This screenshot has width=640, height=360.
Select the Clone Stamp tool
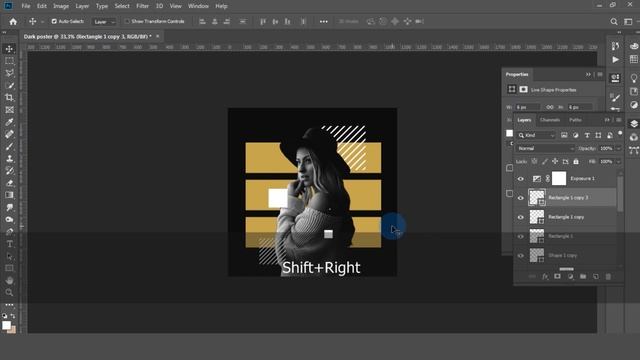(x=9, y=159)
